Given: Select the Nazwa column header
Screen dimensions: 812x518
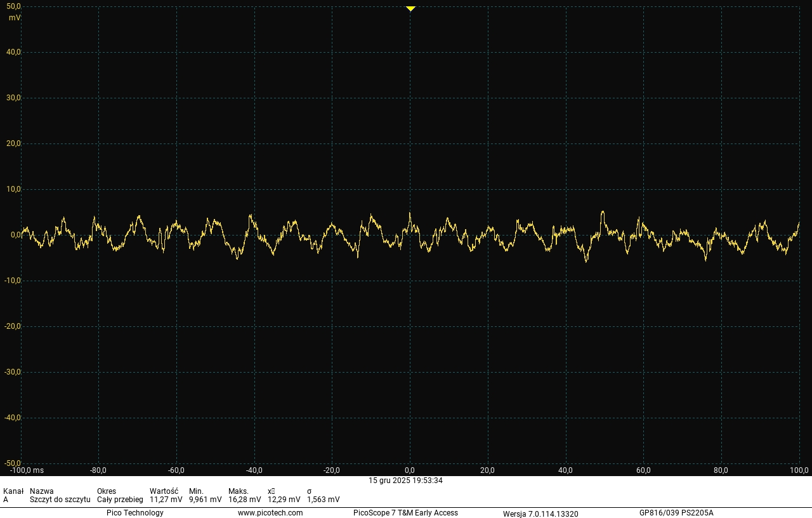Looking at the screenshot, I should point(42,491).
